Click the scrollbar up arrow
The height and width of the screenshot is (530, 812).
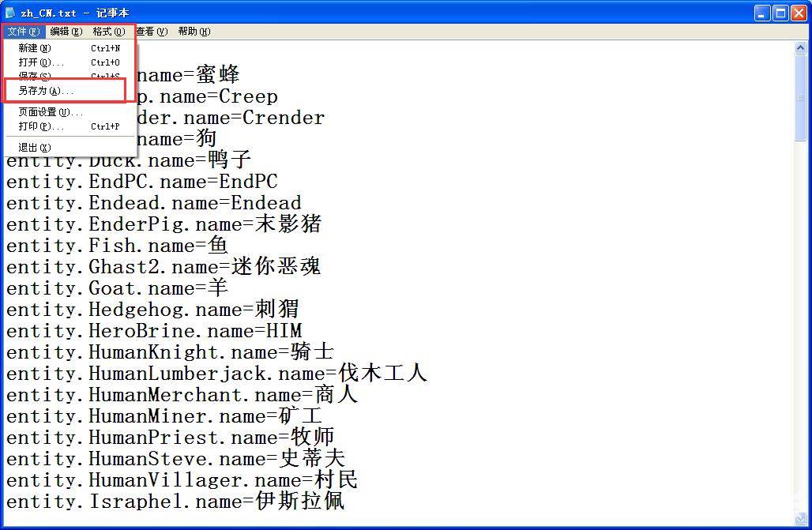[800, 47]
